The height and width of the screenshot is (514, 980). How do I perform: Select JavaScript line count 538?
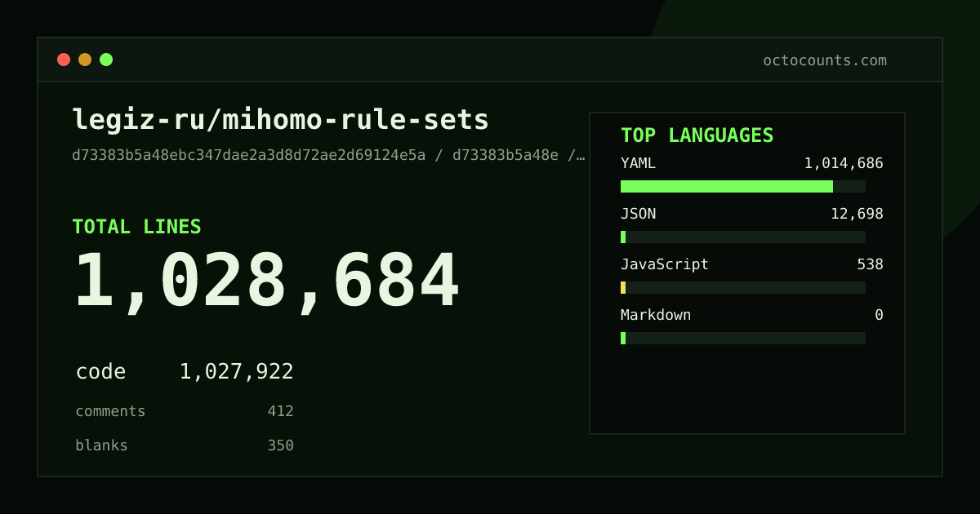coord(870,264)
